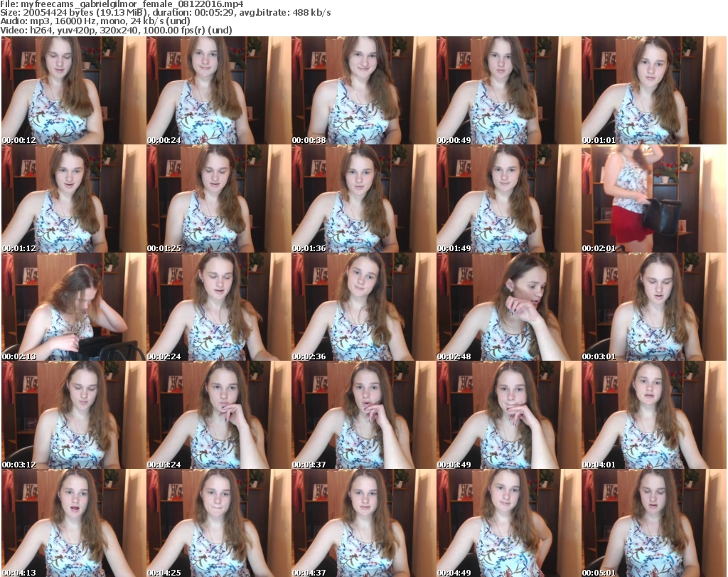Screen dimensions: 728x577
Task: Open the thumbnail marked 00:00:38
Action: pyautogui.click(x=363, y=90)
